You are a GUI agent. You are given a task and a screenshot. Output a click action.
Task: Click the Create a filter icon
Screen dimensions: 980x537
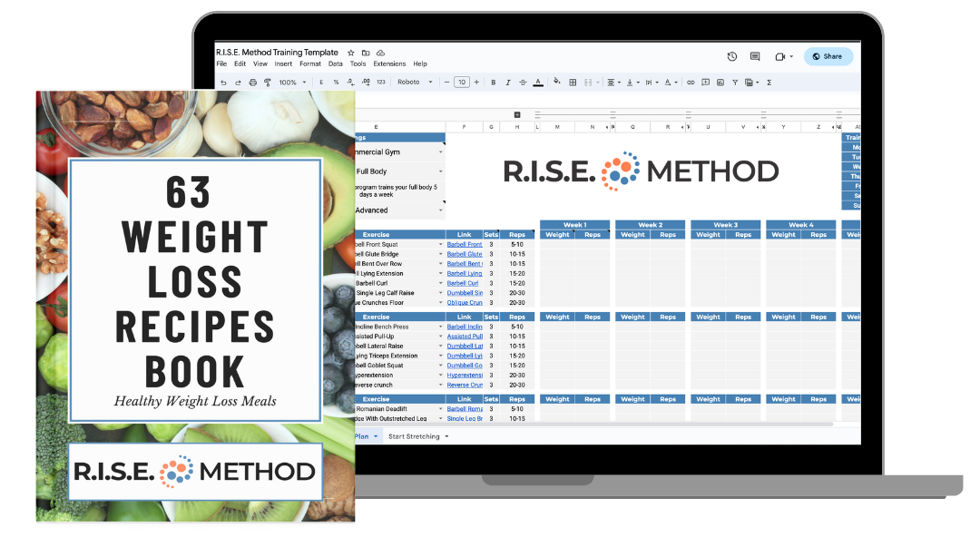[736, 82]
